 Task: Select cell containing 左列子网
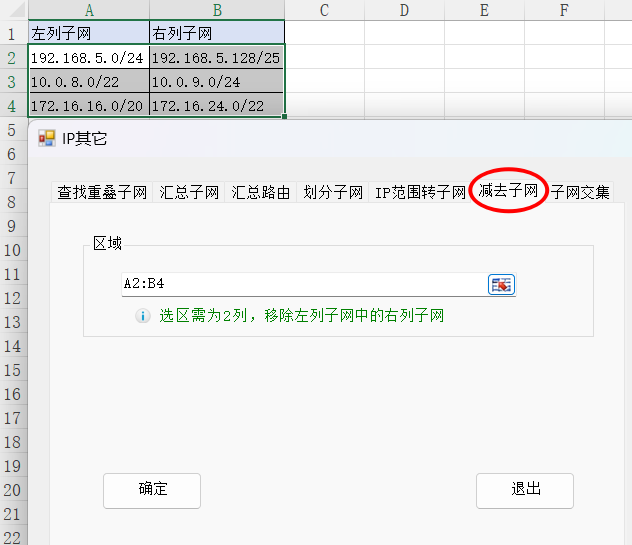[89, 33]
